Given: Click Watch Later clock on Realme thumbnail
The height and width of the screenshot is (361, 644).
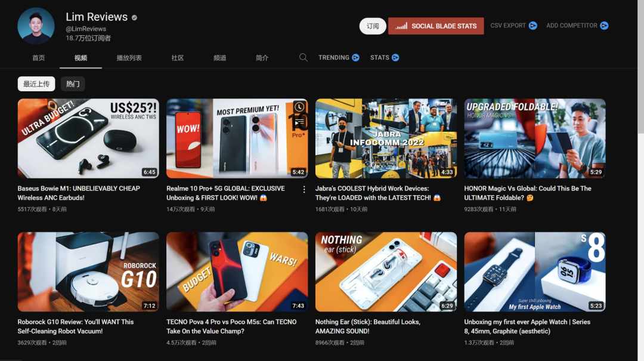Looking at the screenshot, I should tap(299, 107).
